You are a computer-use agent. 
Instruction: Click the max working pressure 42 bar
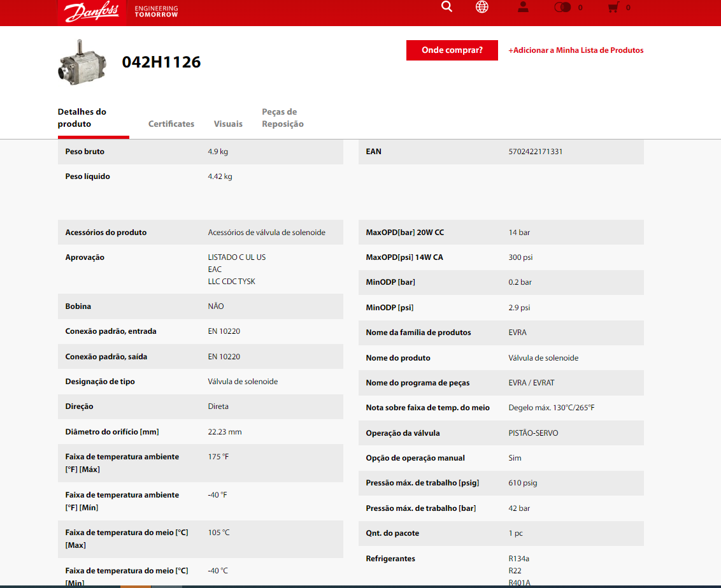519,508
